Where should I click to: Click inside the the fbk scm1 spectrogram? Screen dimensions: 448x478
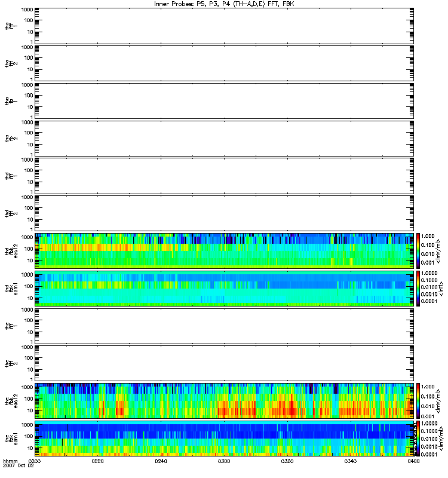click(224, 439)
